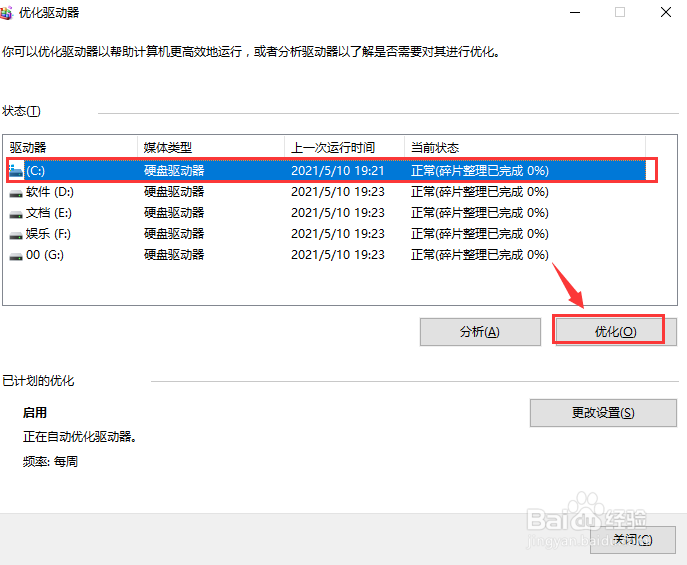
Task: Click the 关闭(C) button
Action: [x=632, y=540]
